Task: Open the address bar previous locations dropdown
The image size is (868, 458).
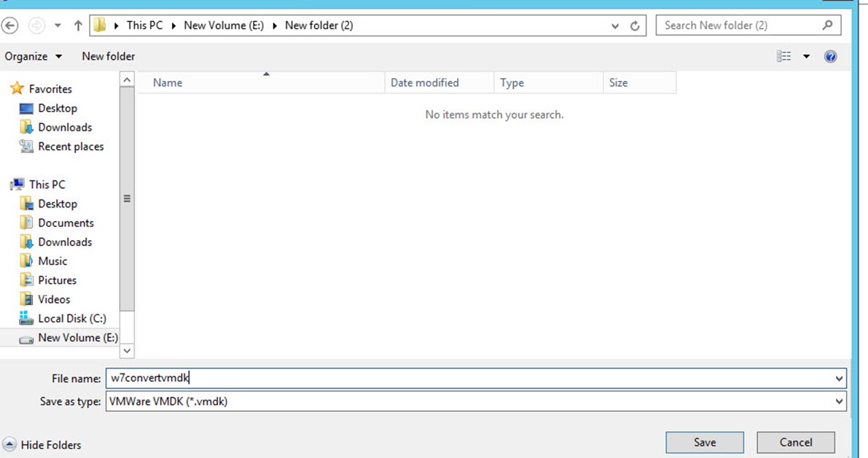Action: click(x=617, y=25)
